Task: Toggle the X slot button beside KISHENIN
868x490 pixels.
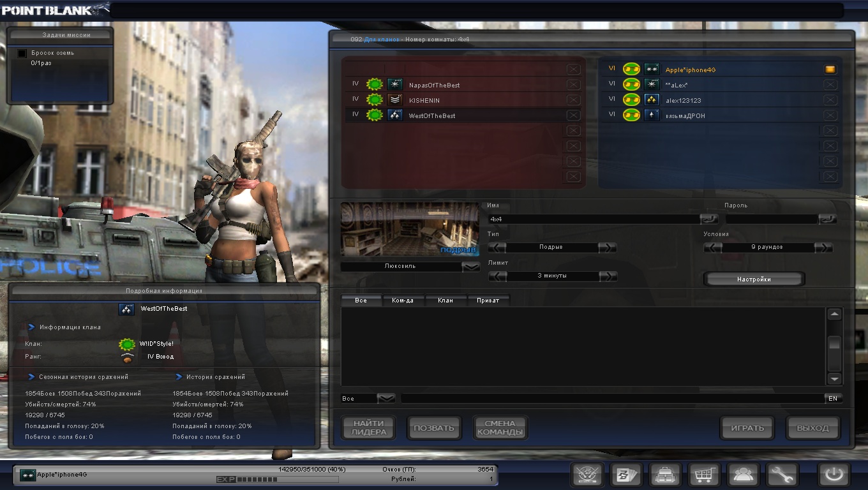Action: [573, 100]
